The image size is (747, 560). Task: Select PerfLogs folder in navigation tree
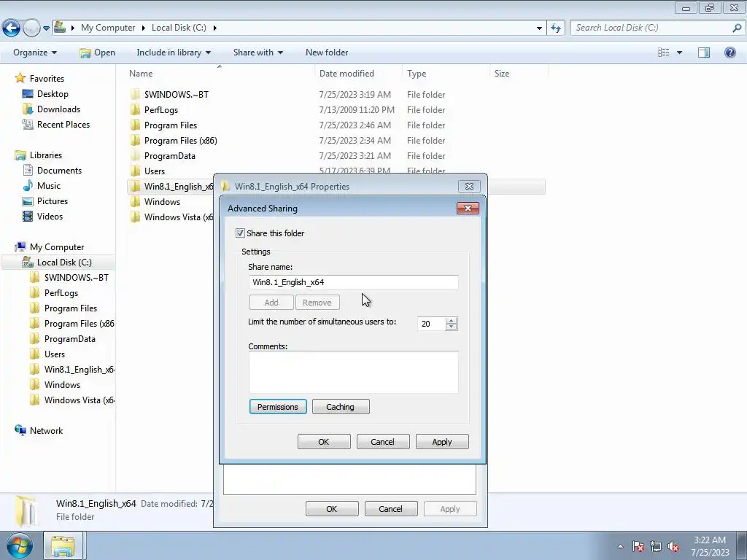tap(61, 293)
